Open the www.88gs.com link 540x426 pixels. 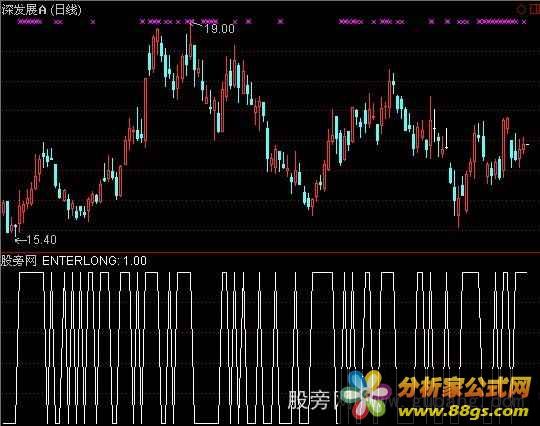[x=463, y=411]
